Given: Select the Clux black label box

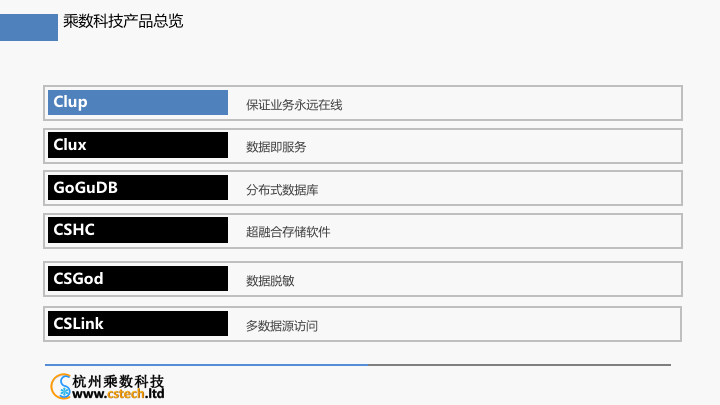Looking at the screenshot, I should [137, 145].
